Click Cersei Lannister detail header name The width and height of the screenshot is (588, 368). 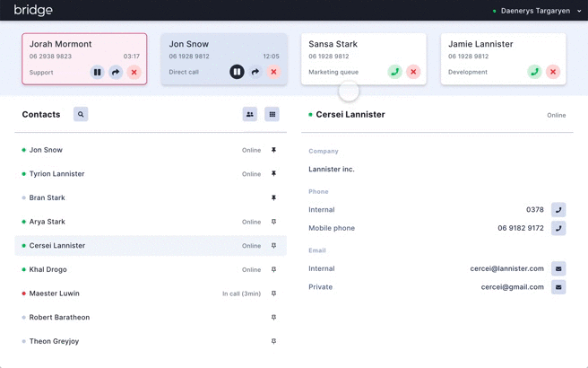[350, 115]
